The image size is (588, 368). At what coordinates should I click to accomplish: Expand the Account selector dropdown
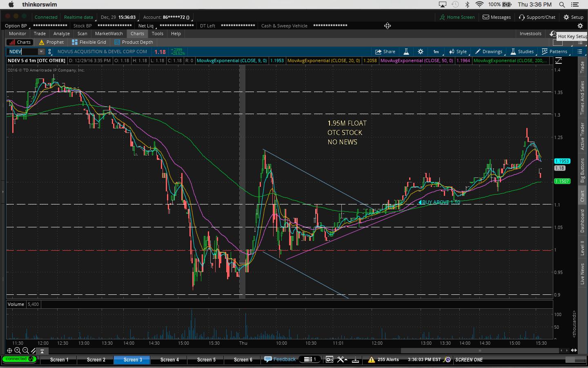(167, 17)
